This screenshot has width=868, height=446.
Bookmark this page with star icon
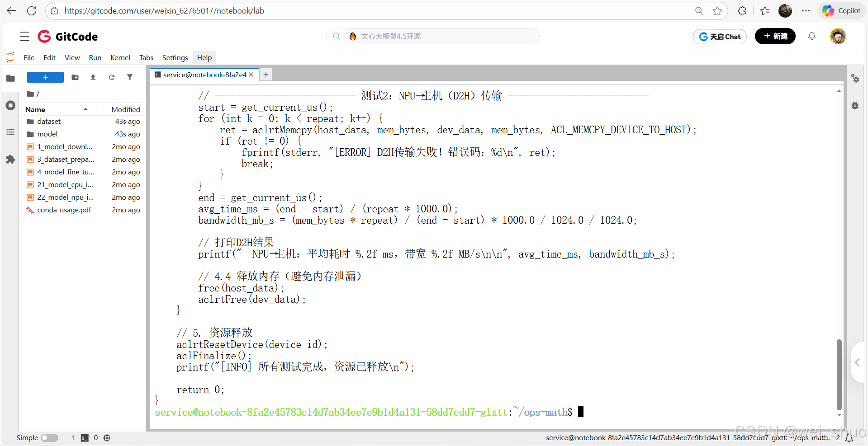(717, 11)
